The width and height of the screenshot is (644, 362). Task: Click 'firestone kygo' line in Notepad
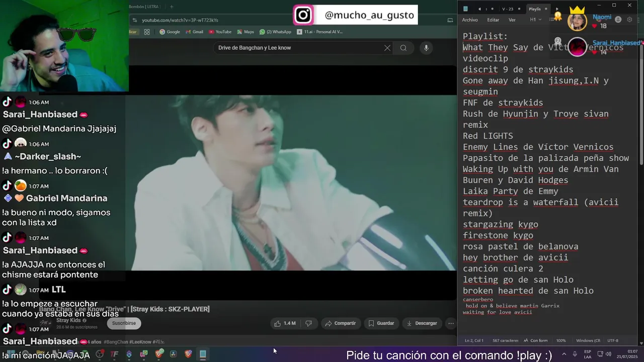[498, 235]
